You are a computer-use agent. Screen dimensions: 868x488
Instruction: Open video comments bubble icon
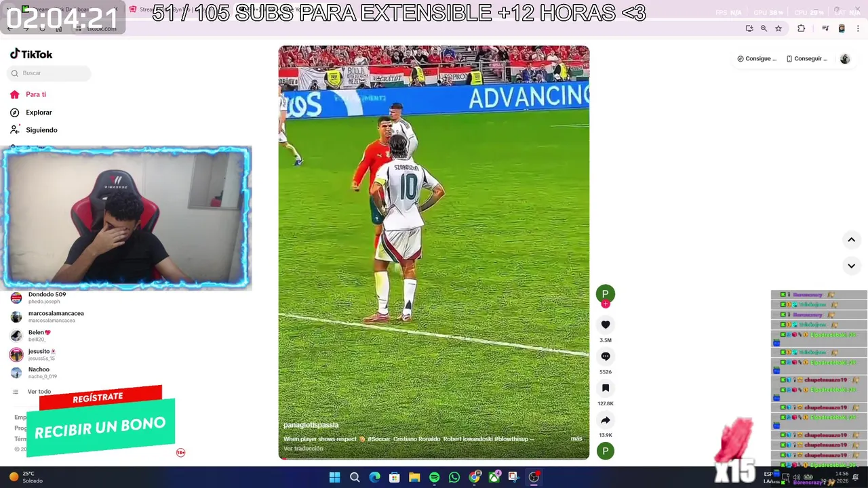(x=606, y=357)
